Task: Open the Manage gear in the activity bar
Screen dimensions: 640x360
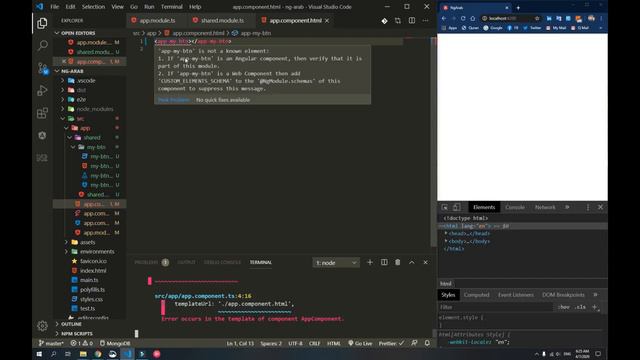Action: (x=42, y=326)
